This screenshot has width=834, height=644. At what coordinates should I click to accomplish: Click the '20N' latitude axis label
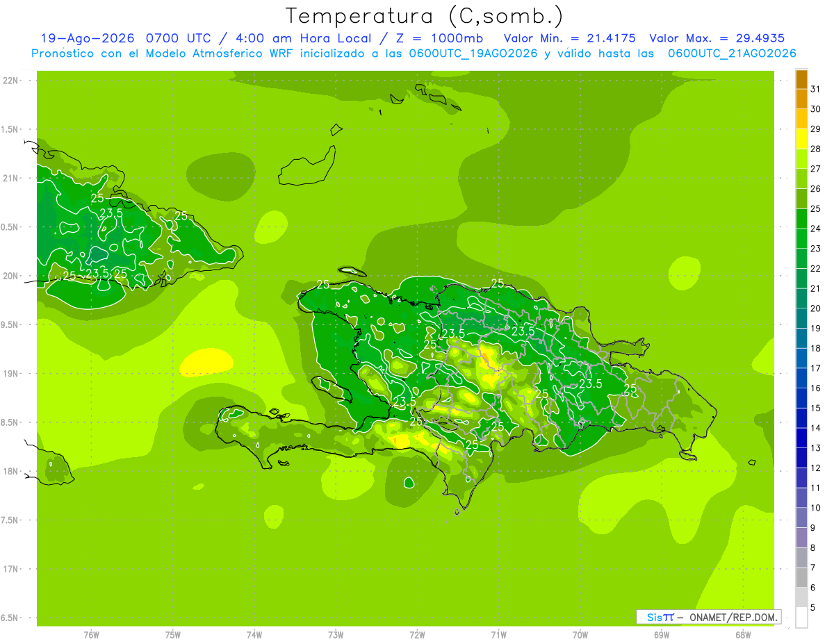10,276
